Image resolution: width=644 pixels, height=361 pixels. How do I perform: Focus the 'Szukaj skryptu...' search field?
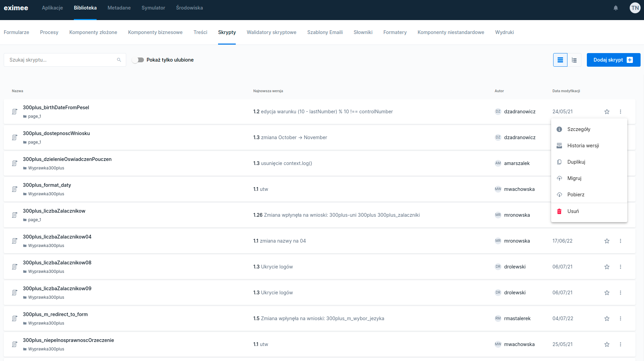61,60
